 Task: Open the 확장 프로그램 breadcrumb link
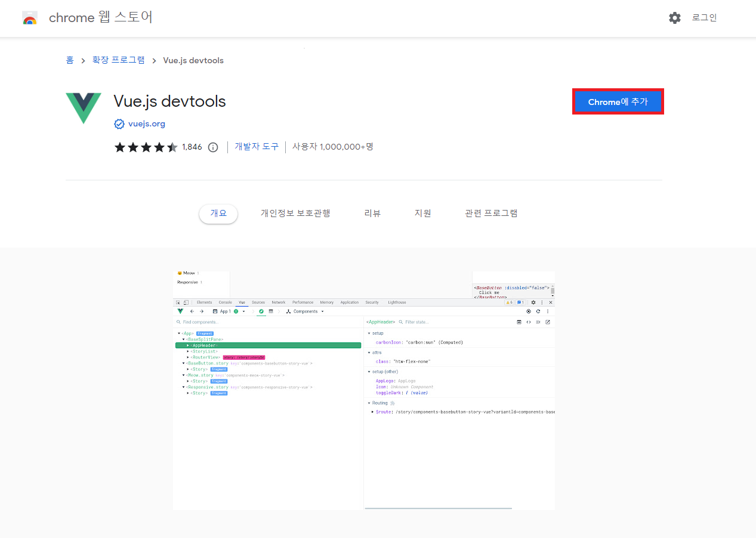(118, 60)
